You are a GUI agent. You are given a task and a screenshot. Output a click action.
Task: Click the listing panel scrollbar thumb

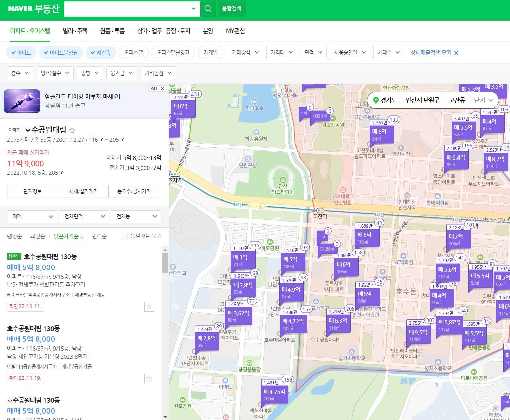(x=165, y=263)
